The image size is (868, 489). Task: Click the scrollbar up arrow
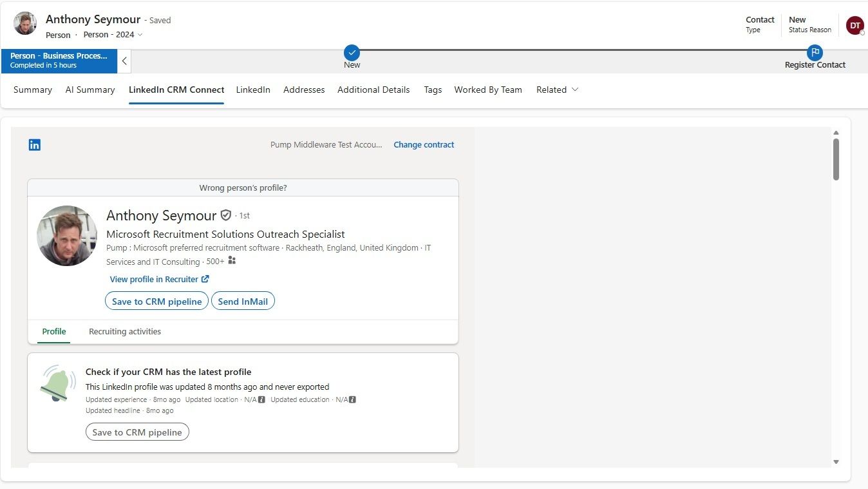point(836,133)
